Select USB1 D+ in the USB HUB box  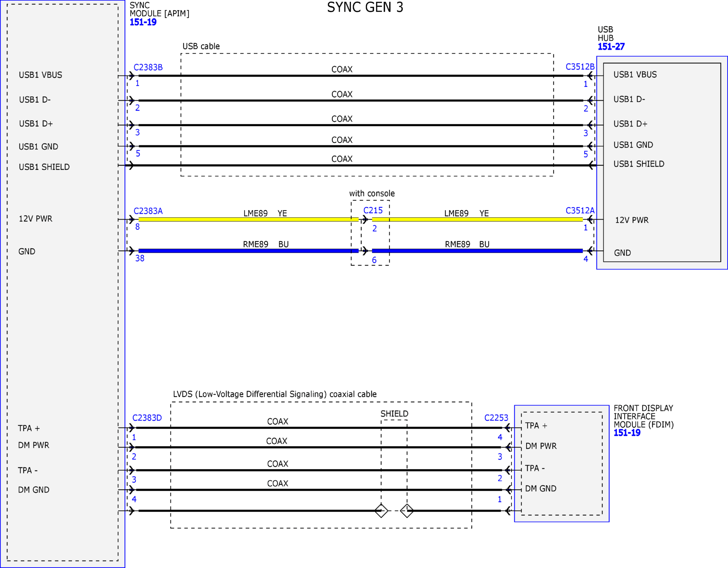point(630,124)
